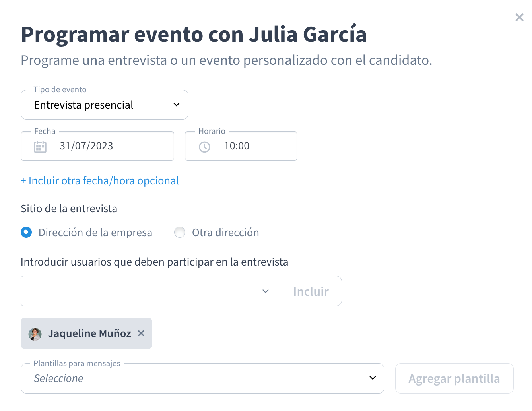The width and height of the screenshot is (532, 411).
Task: Toggle the interview location to Otra dirección
Action: tap(180, 232)
